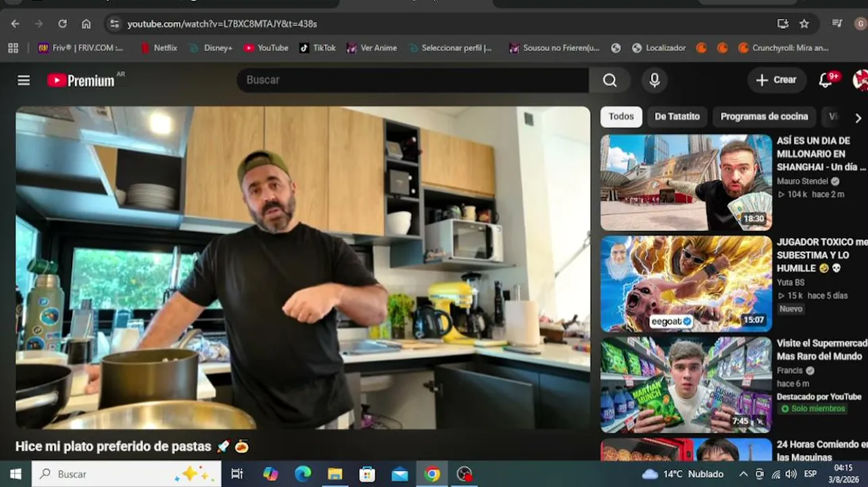This screenshot has width=868, height=487.
Task: Open the Disney+ bookmark
Action: point(211,48)
